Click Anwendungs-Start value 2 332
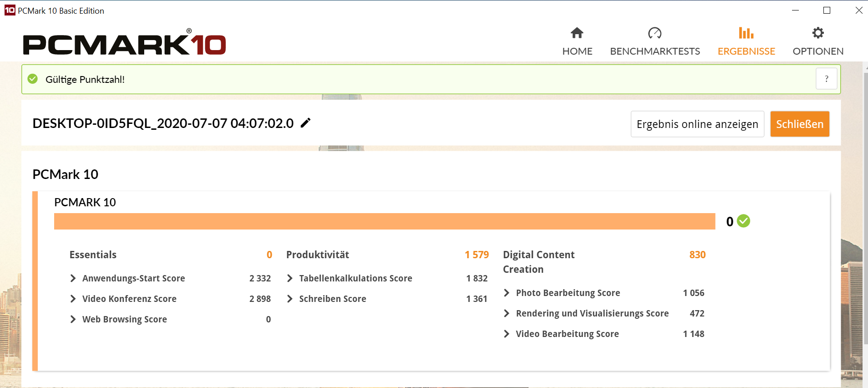This screenshot has height=388, width=868. click(x=260, y=278)
